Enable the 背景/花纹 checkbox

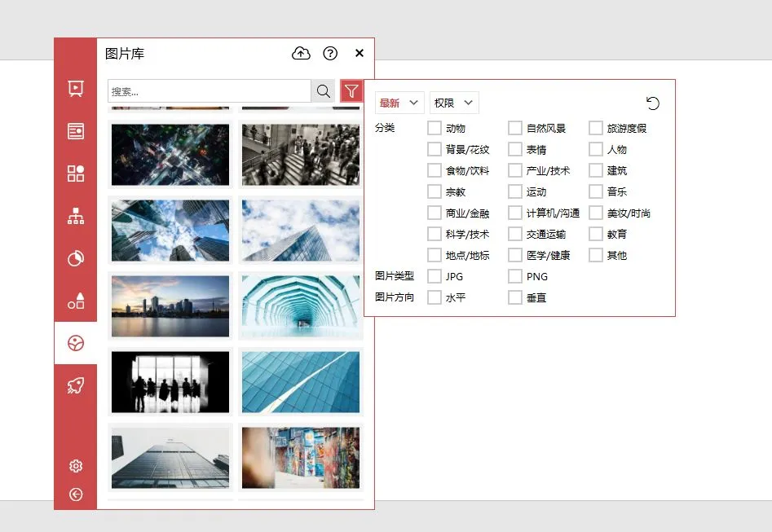[435, 149]
